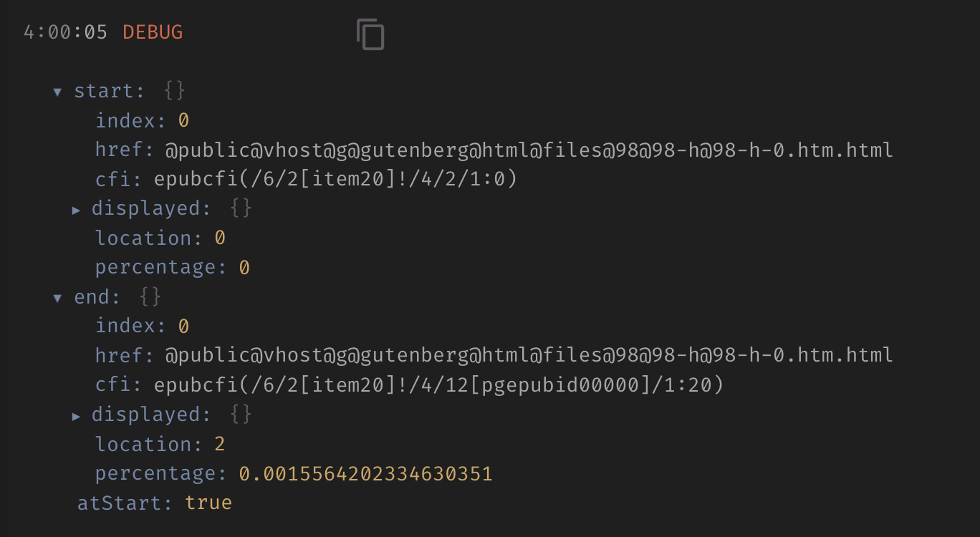Click the epubcfi value under end
The width and height of the screenshot is (980, 537).
[x=437, y=385]
